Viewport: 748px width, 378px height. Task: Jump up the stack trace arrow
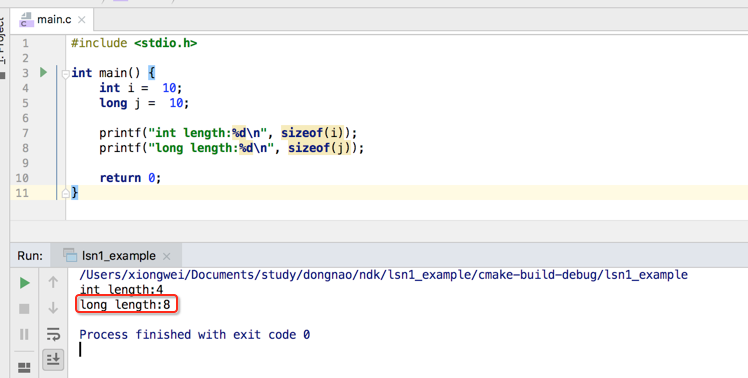coord(53,282)
